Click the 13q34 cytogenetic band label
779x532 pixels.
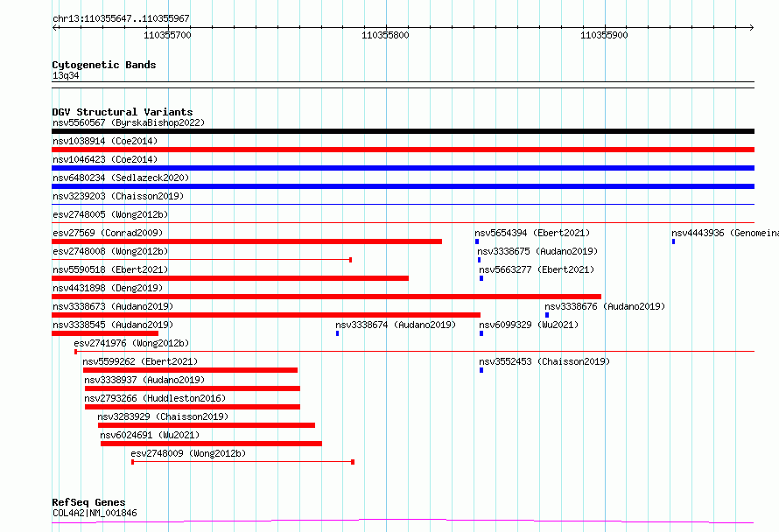tap(66, 75)
